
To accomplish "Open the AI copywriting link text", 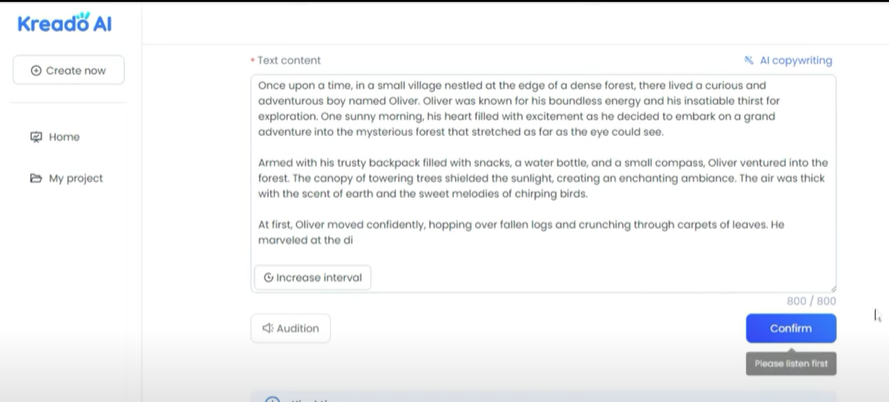I will tap(795, 61).
